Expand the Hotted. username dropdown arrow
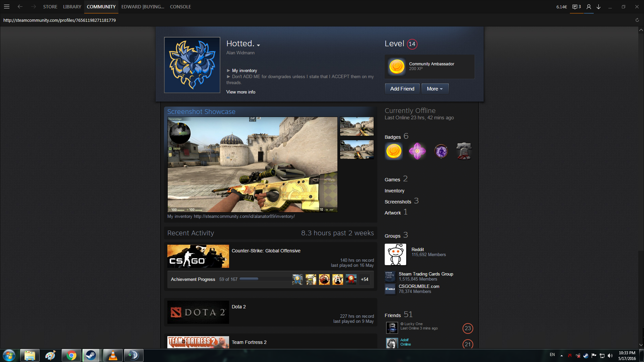 point(258,45)
